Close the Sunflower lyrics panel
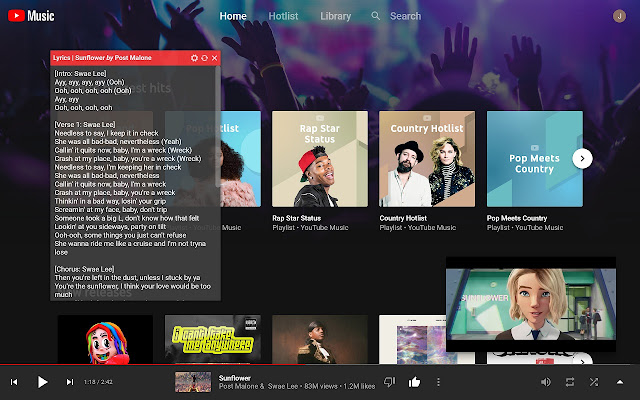Image resolution: width=640 pixels, height=400 pixels. coord(215,58)
